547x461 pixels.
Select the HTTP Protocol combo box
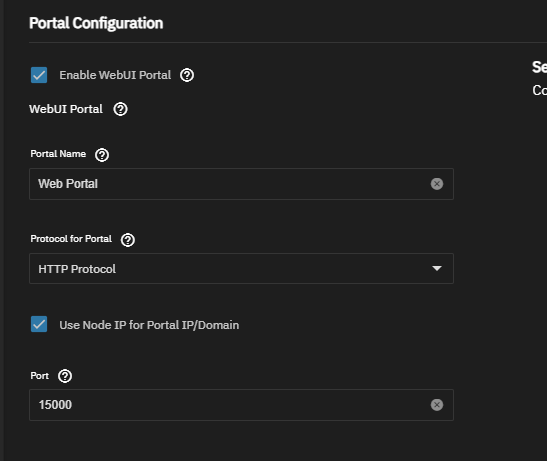click(x=241, y=268)
